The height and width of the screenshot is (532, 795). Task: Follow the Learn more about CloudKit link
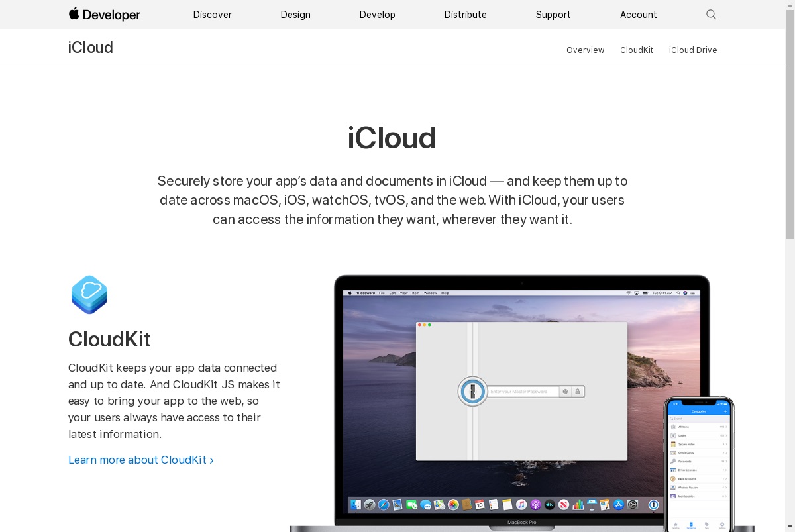[141, 460]
